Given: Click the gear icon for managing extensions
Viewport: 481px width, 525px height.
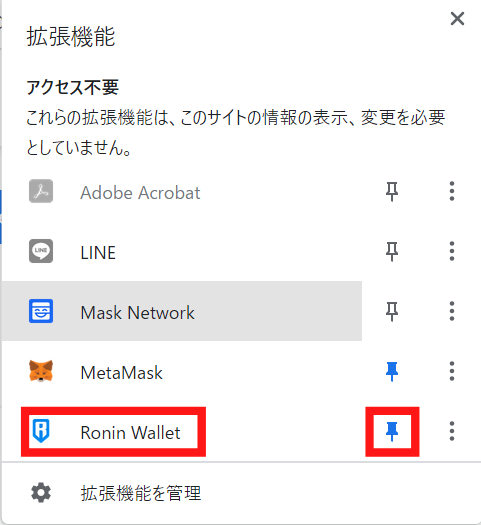Looking at the screenshot, I should pos(41,493).
